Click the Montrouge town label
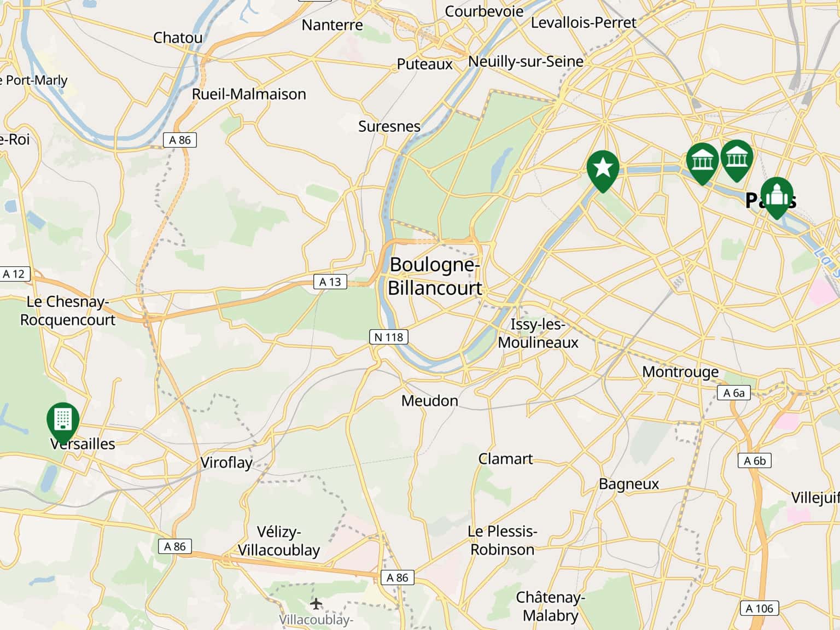The image size is (840, 630). pyautogui.click(x=680, y=372)
